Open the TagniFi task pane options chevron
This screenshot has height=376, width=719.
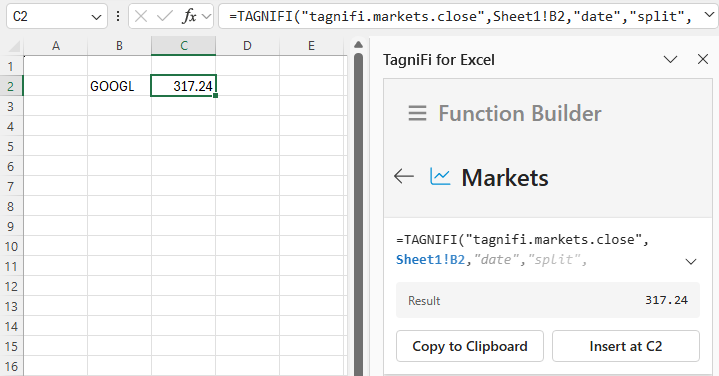coord(670,59)
